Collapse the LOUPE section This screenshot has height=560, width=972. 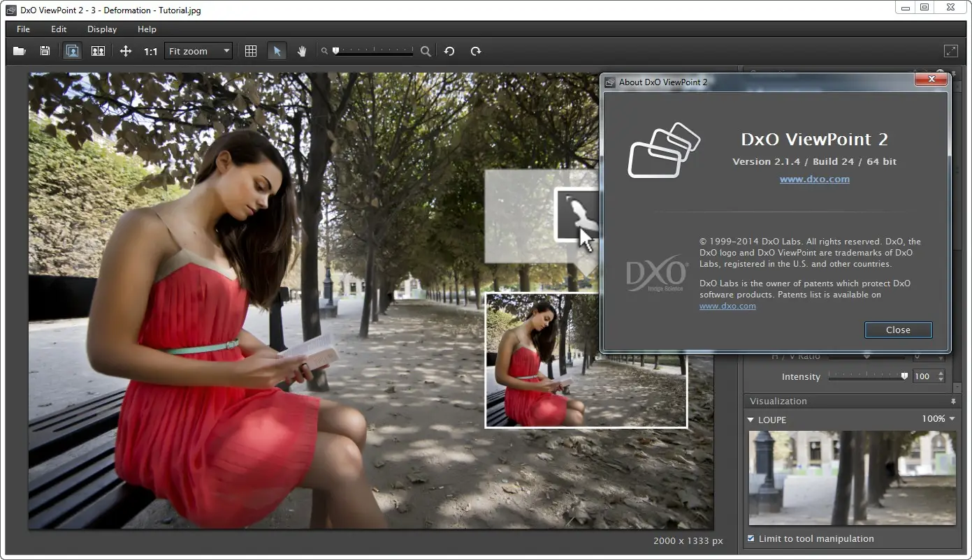pyautogui.click(x=750, y=420)
